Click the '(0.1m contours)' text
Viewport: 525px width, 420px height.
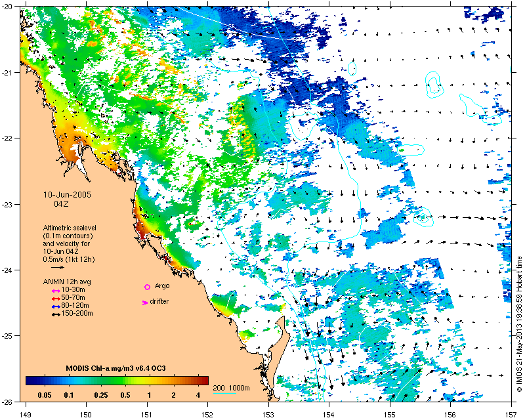[68, 236]
